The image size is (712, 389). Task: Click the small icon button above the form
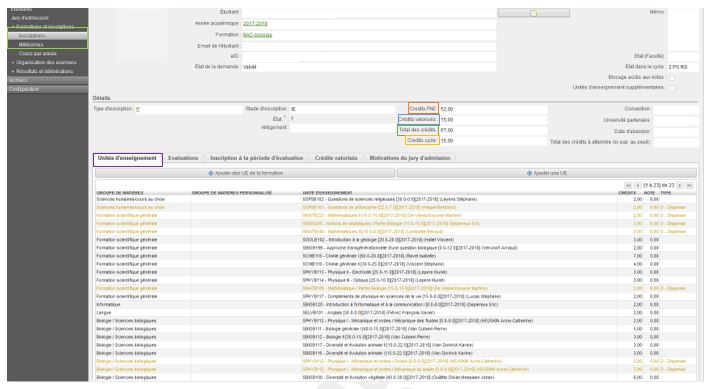tap(534, 13)
